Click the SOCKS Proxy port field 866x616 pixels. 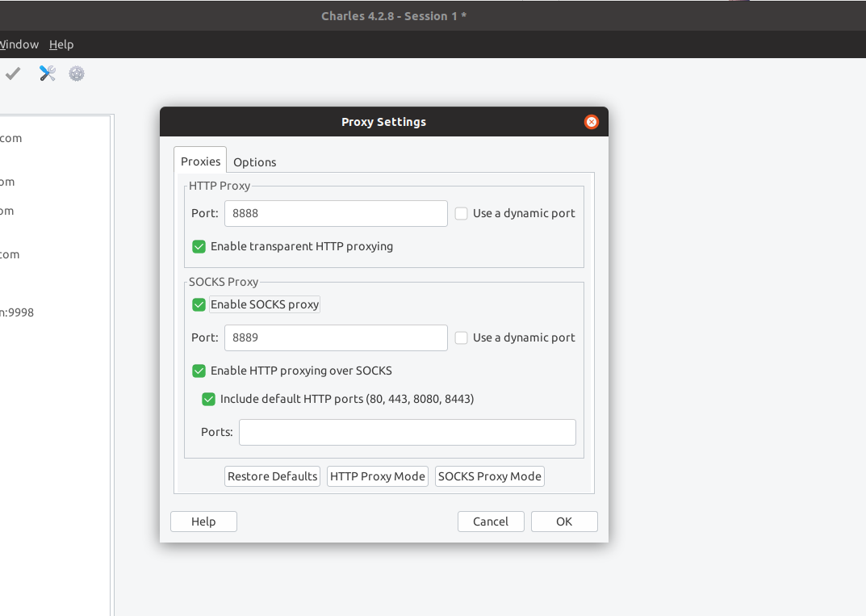(336, 337)
